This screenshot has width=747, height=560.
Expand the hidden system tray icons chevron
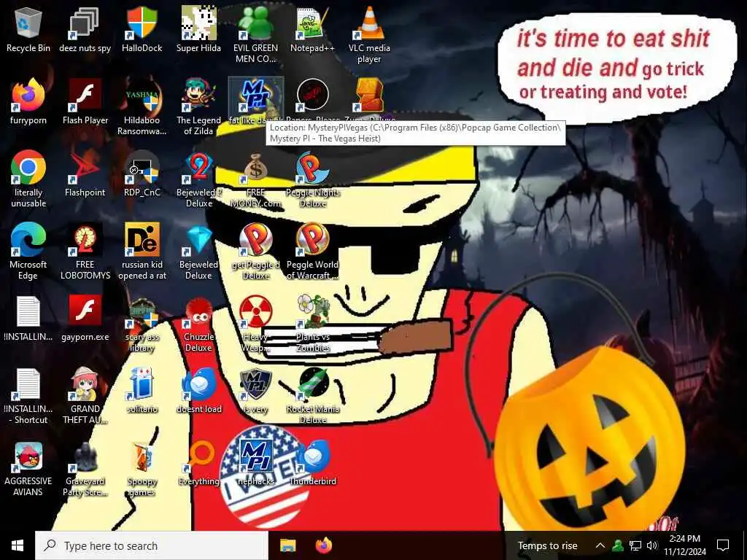600,545
